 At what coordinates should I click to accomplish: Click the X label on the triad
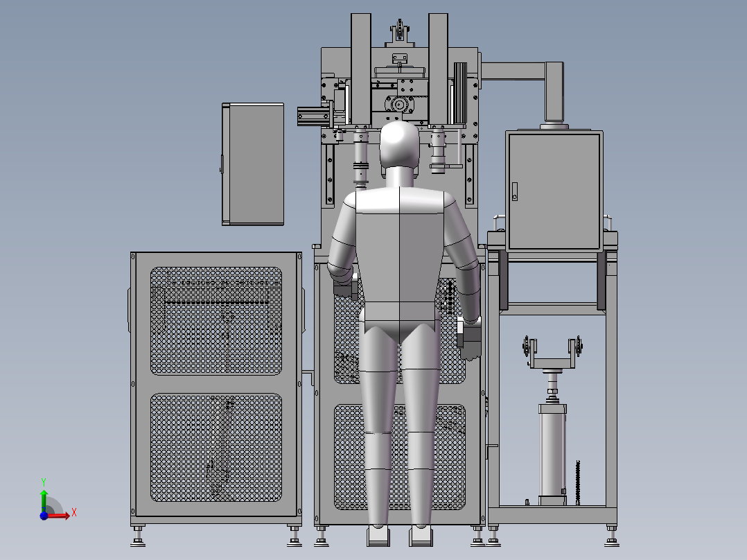coord(74,513)
